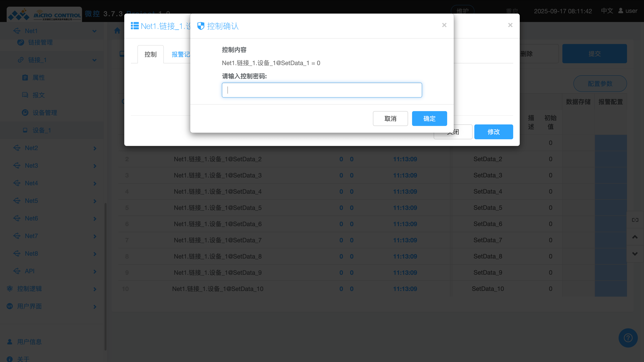This screenshot has width=644, height=362.
Task: Switch to the 报警记录 tab
Action: [180, 54]
